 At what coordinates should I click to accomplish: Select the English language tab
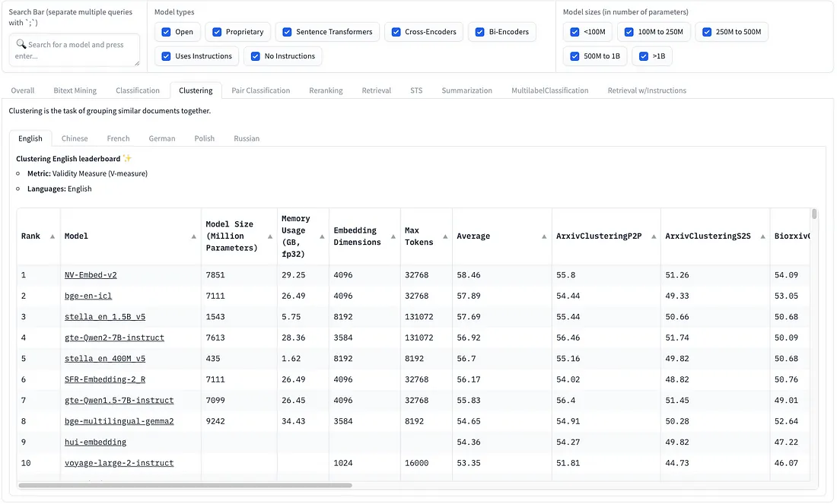coord(30,138)
